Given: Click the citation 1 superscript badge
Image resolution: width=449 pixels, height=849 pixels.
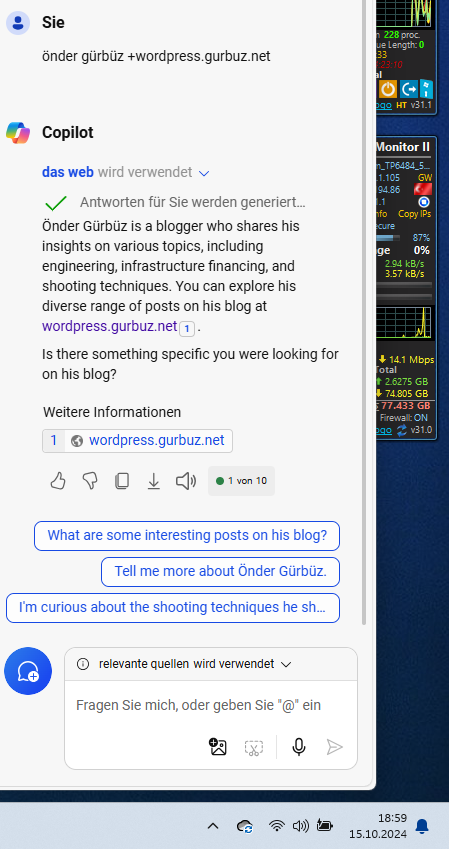Looking at the screenshot, I should pyautogui.click(x=187, y=328).
